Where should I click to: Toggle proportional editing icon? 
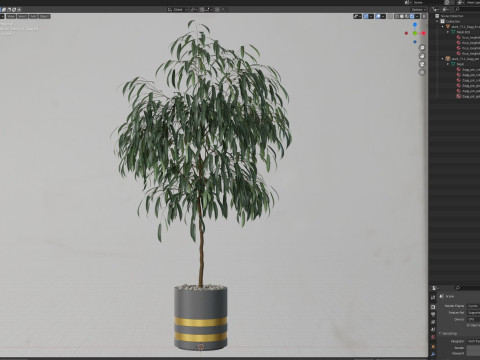point(217,10)
